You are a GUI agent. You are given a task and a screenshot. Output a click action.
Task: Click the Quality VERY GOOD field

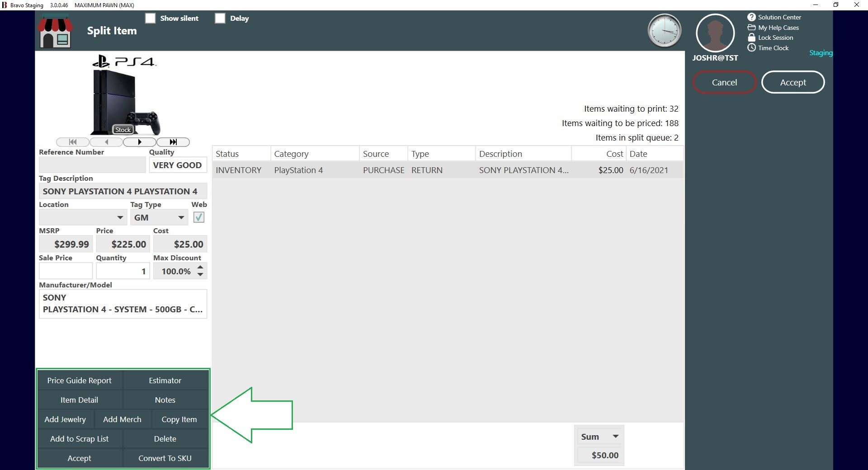click(178, 165)
